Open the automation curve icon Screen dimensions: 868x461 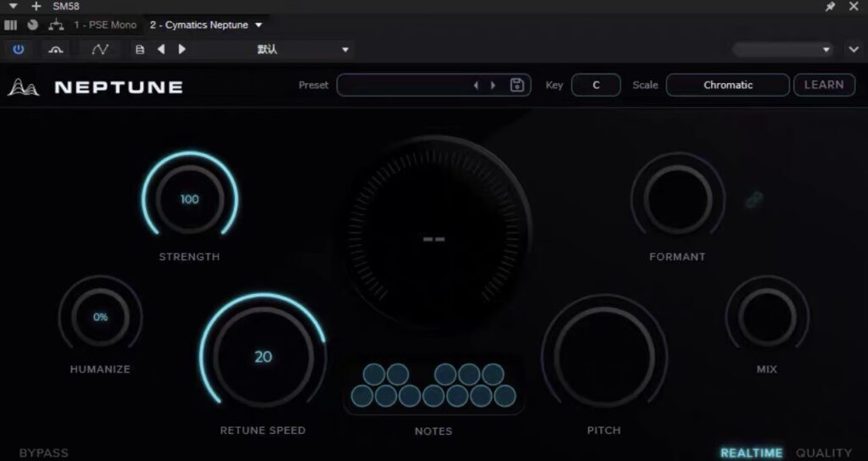coord(100,49)
